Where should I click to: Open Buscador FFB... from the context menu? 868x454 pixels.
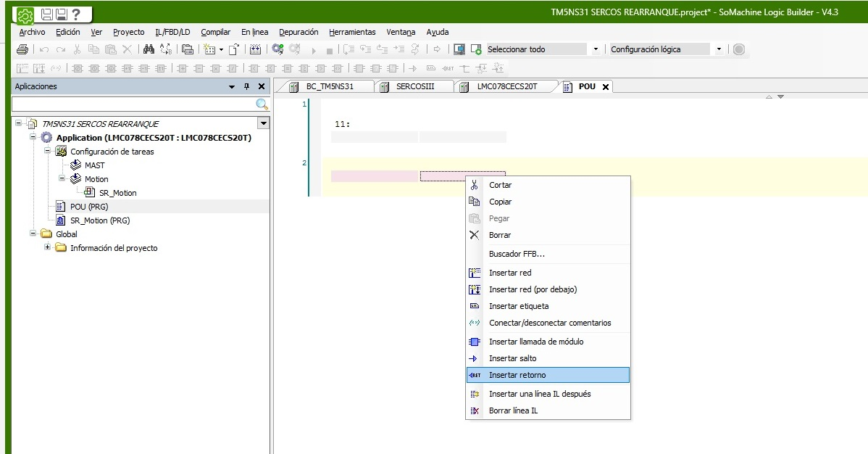548,254
